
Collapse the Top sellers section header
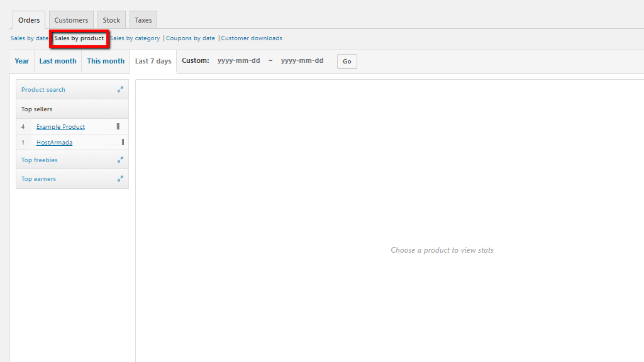point(37,109)
